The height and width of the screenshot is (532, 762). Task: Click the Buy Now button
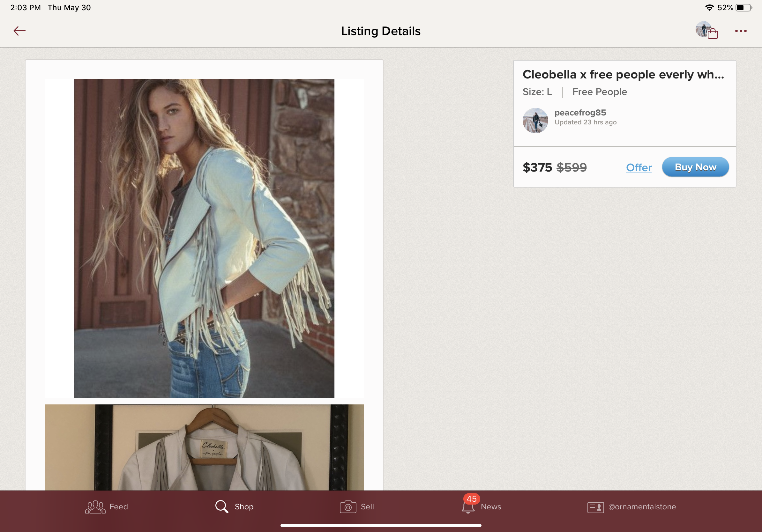click(x=695, y=167)
